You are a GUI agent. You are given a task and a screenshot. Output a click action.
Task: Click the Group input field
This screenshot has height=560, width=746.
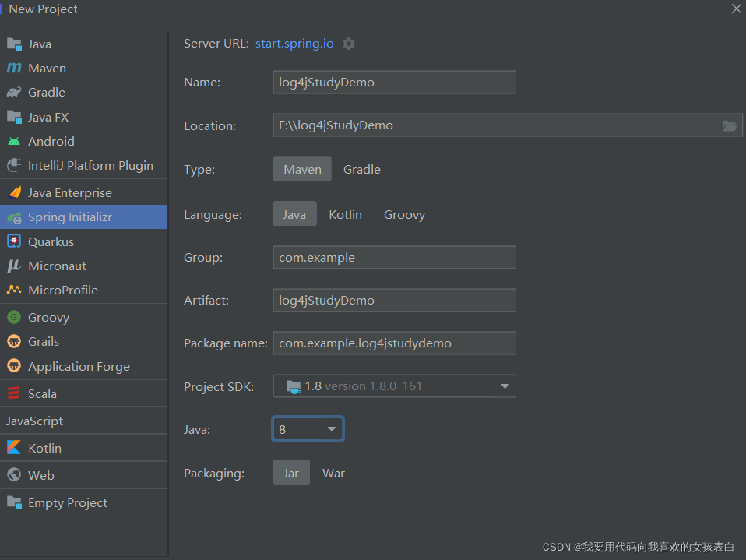[x=394, y=257]
